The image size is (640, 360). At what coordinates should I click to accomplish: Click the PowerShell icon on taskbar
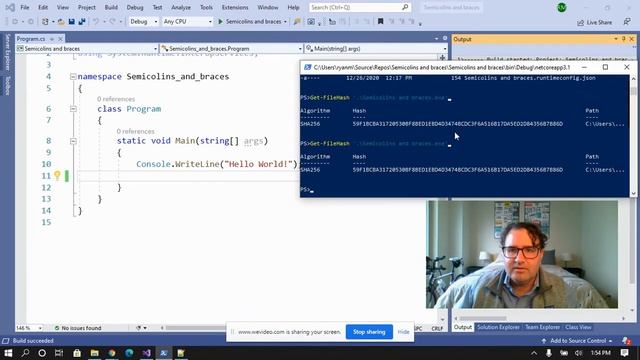tap(164, 353)
